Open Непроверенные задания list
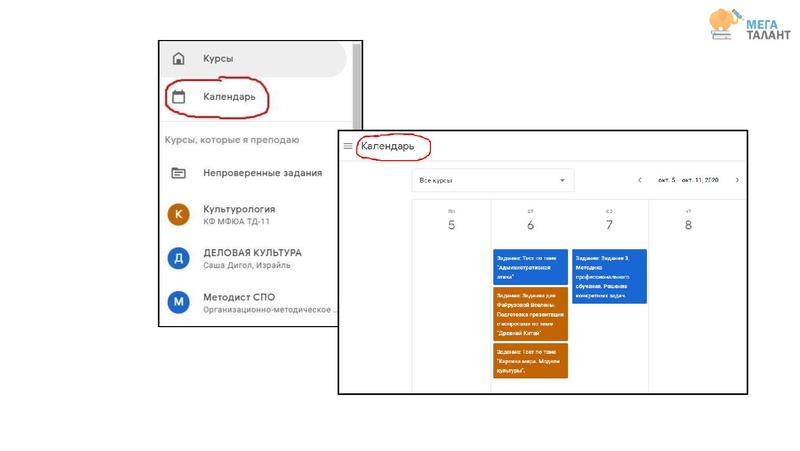The height and width of the screenshot is (451, 800). (x=262, y=173)
